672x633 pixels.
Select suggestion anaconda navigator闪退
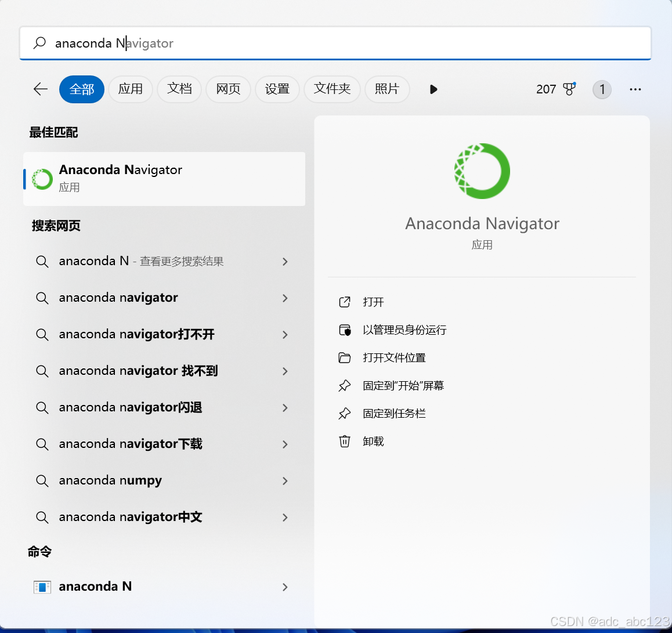pyautogui.click(x=164, y=407)
